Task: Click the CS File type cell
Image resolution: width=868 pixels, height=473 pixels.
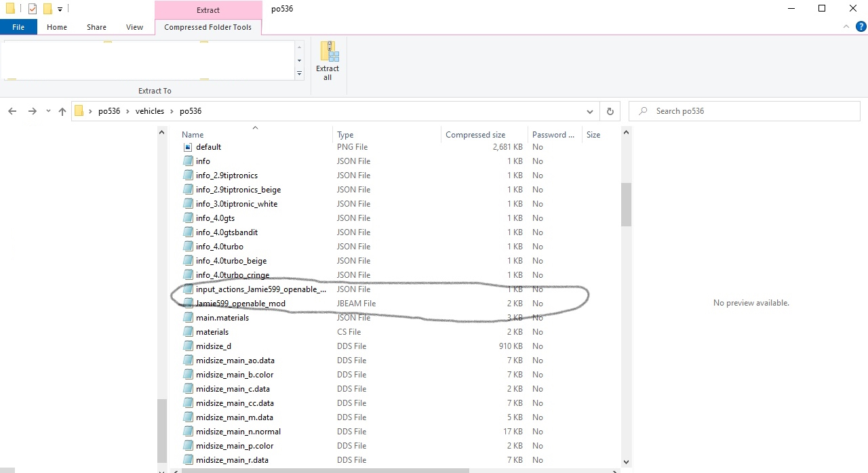Action: pos(349,332)
